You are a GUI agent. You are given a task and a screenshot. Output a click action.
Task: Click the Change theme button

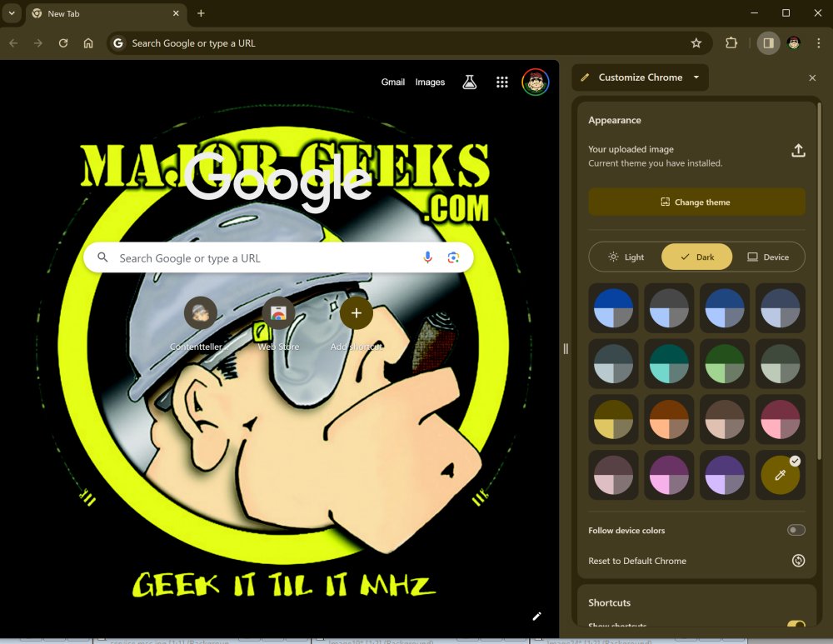tap(696, 202)
